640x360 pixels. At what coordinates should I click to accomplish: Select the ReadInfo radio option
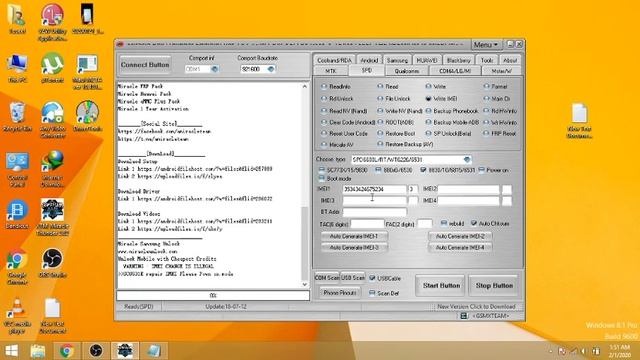click(x=336, y=87)
